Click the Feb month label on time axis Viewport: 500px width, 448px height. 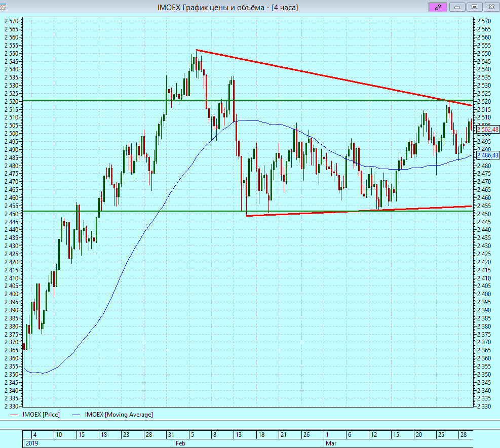[180, 443]
